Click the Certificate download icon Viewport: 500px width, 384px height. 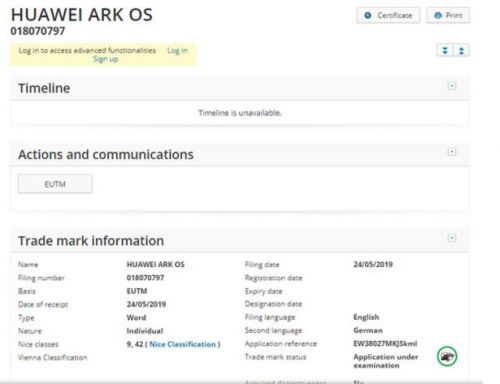pyautogui.click(x=368, y=15)
